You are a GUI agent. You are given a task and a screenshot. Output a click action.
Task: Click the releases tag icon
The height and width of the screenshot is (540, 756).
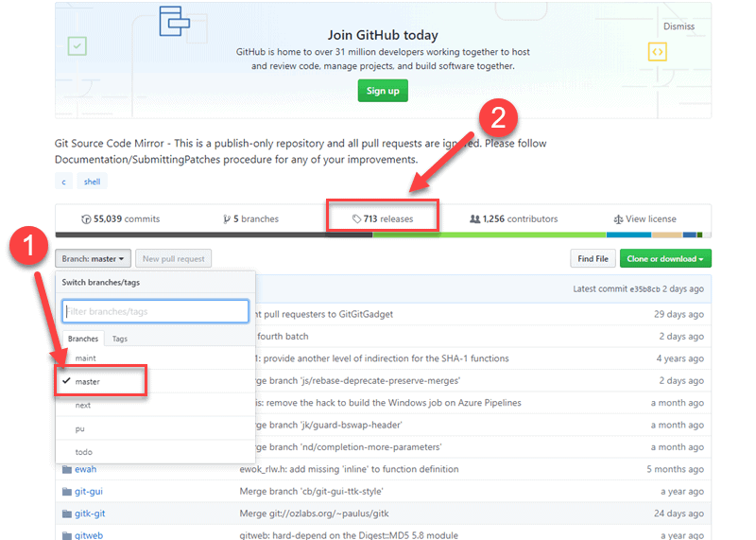pyautogui.click(x=356, y=219)
